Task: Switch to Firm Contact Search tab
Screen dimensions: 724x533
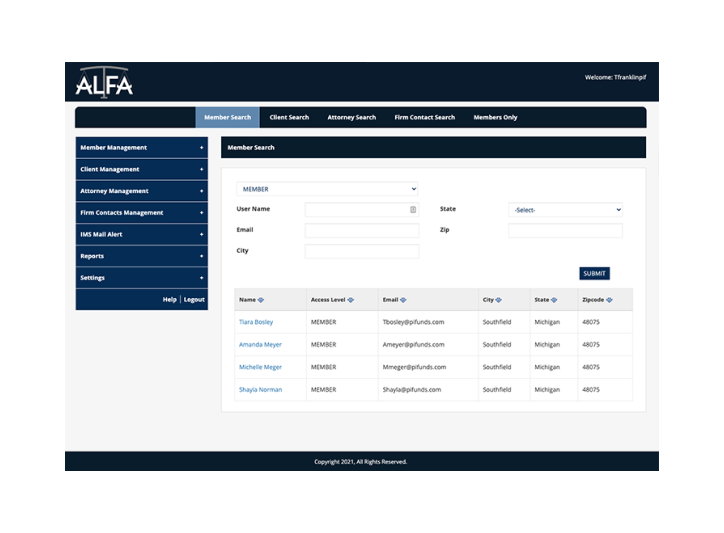Action: [x=424, y=117]
